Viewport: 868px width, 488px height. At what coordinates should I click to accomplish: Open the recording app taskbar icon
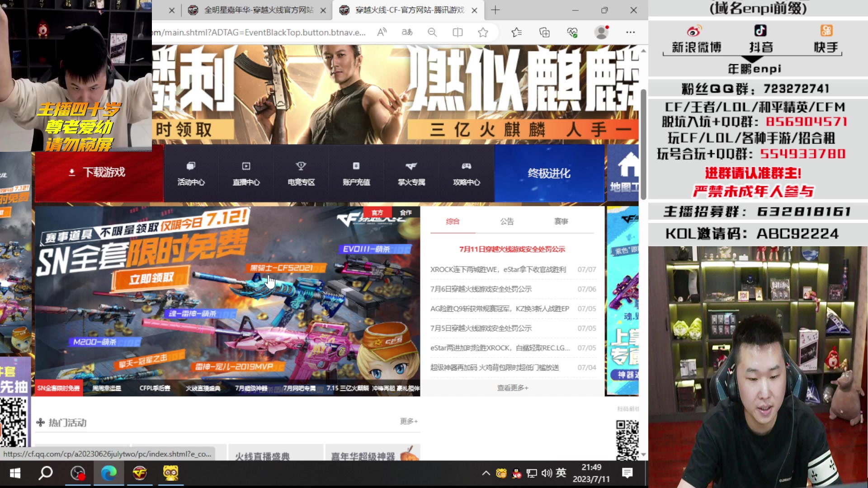click(78, 473)
